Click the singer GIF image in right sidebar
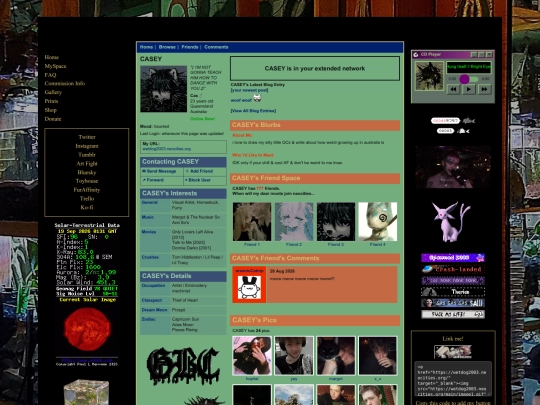The image size is (540, 405). (x=453, y=167)
